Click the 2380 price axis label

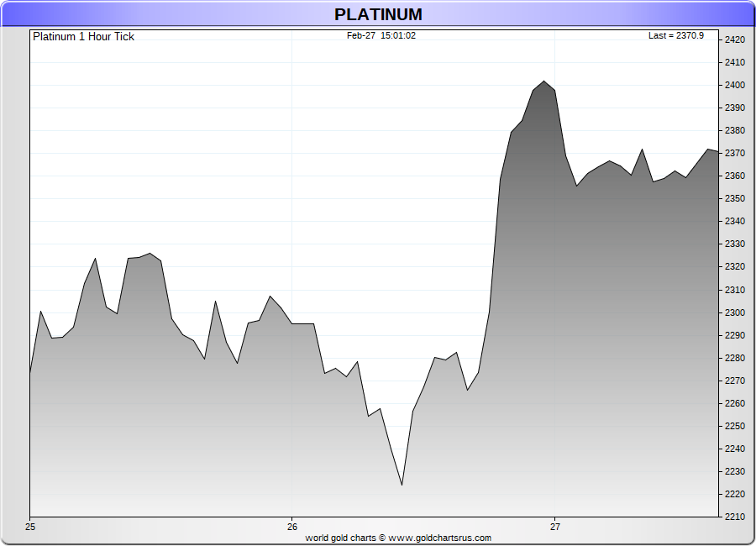click(735, 131)
